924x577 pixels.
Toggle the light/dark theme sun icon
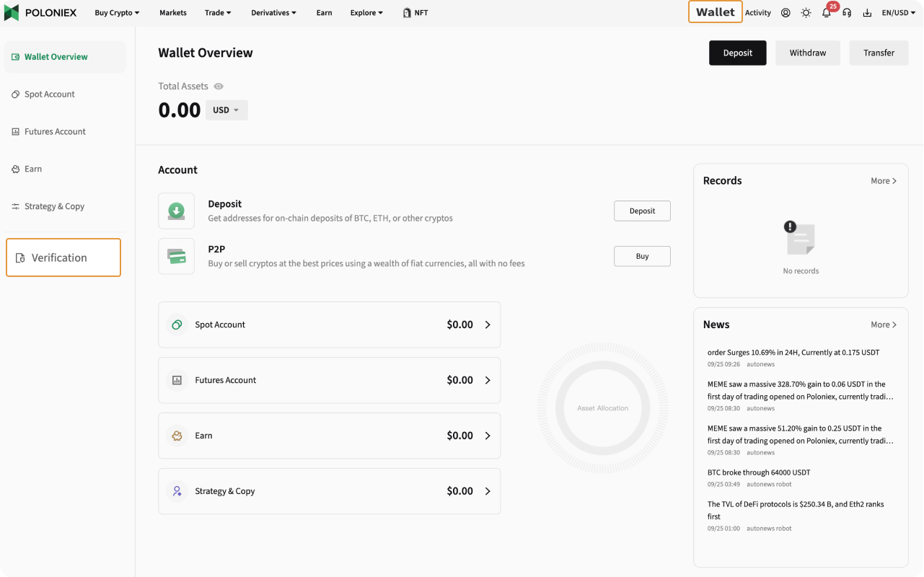tap(806, 12)
